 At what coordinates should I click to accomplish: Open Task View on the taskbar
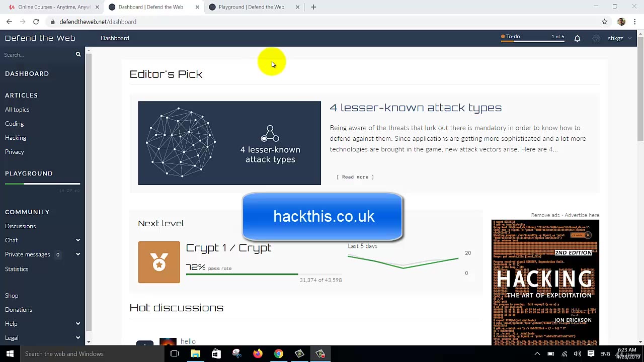click(x=175, y=354)
